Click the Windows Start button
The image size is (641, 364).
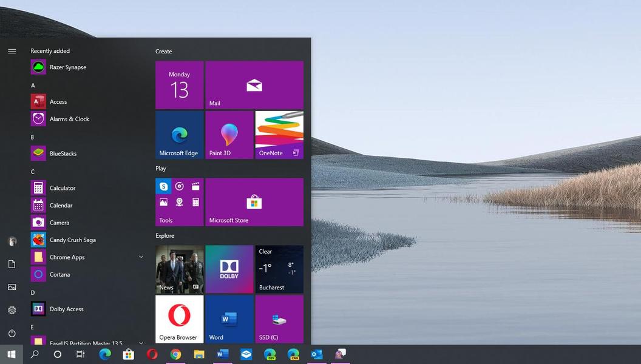pos(12,354)
